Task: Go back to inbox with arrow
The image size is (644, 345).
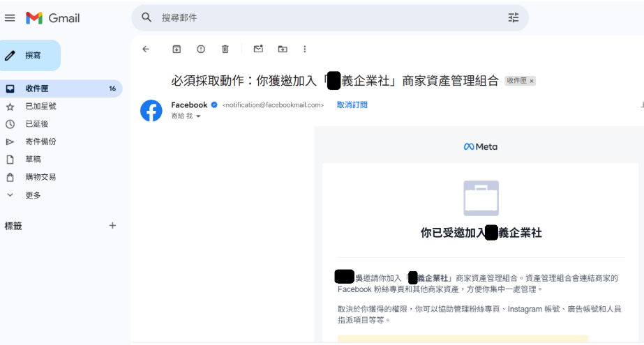Action: tap(146, 49)
